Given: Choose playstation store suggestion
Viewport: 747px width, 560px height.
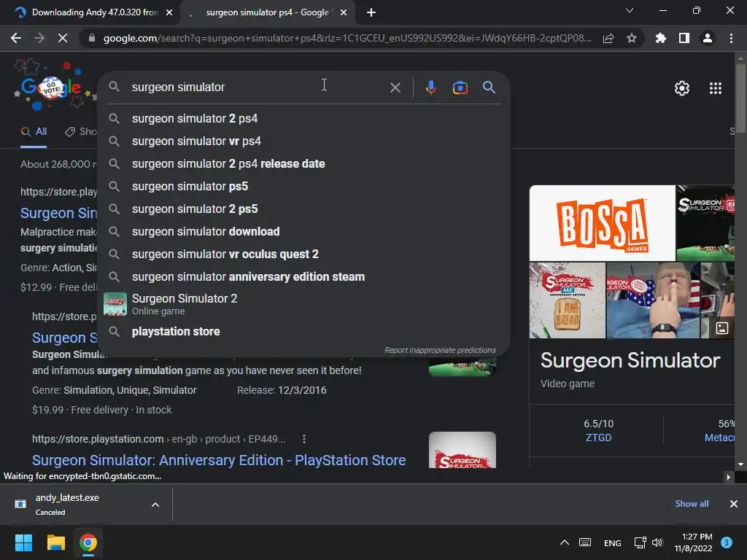Looking at the screenshot, I should [304, 332].
